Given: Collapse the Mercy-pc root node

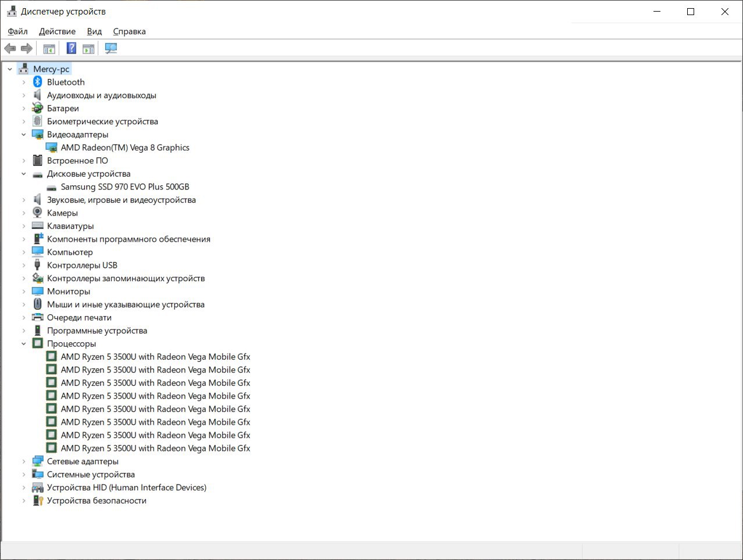Looking at the screenshot, I should tap(10, 69).
